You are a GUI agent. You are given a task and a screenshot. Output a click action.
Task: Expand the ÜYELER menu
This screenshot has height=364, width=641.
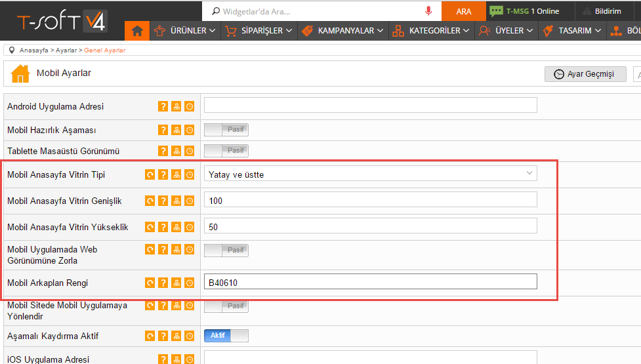click(506, 31)
